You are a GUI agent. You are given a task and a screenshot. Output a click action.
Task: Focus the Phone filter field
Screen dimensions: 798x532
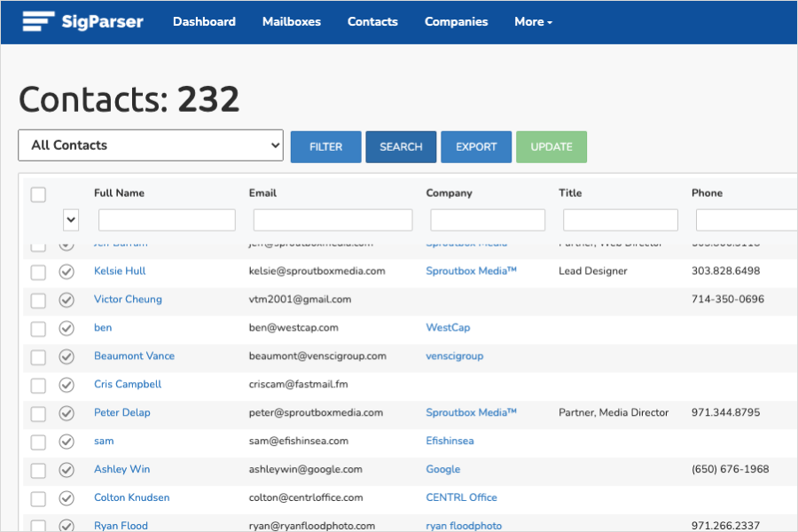(x=747, y=220)
